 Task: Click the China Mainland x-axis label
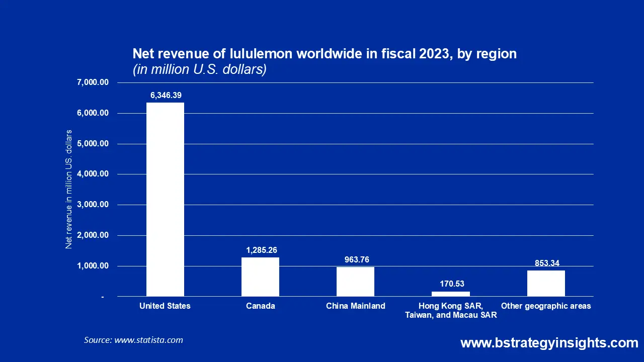[x=355, y=306]
